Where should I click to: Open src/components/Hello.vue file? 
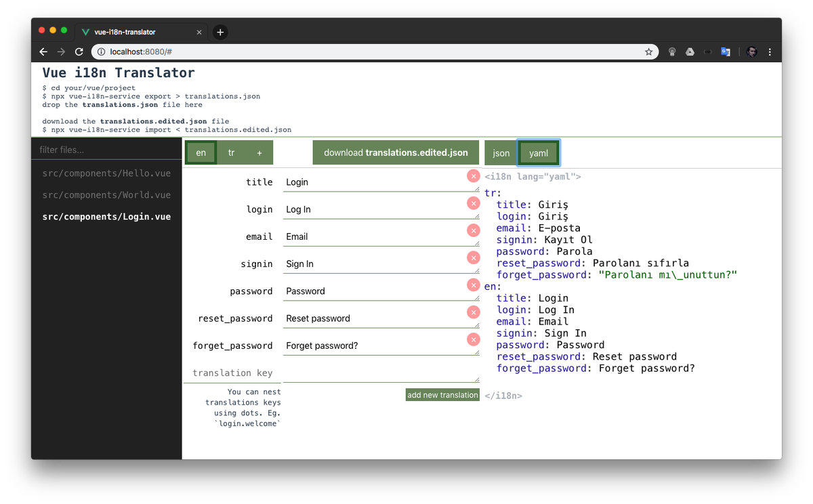point(106,173)
